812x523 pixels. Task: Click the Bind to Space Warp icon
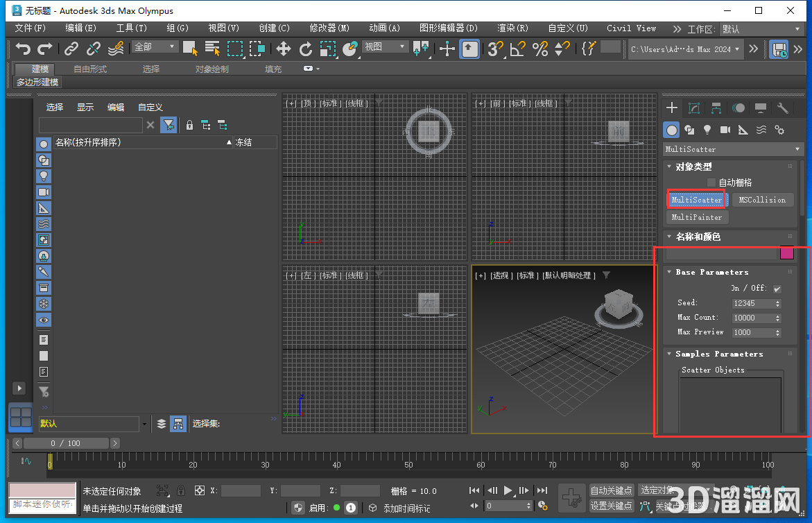(116, 49)
